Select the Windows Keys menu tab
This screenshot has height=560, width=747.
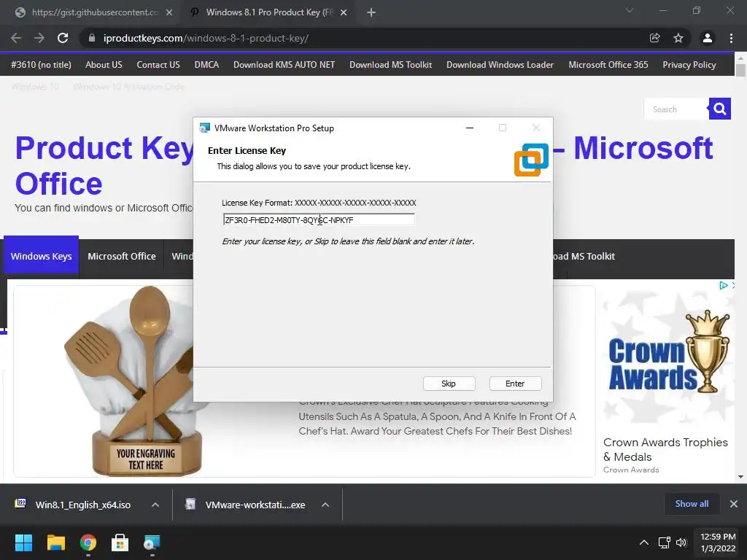tap(41, 256)
